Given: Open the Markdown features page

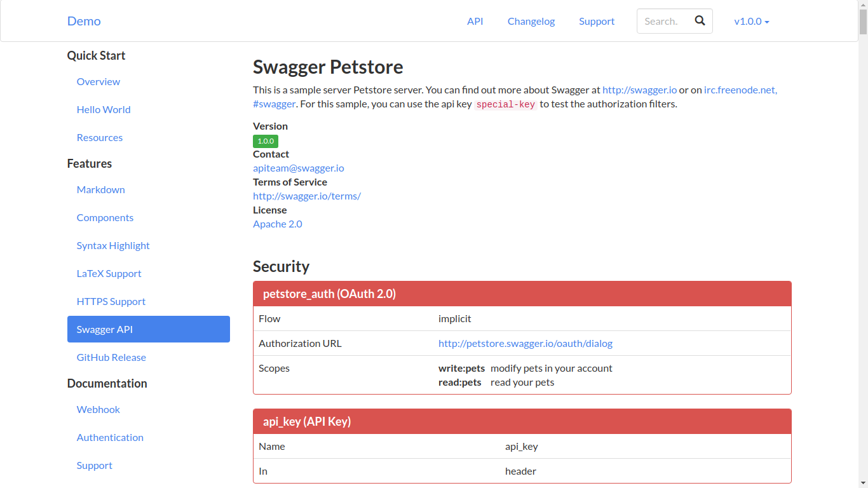Looking at the screenshot, I should [100, 189].
